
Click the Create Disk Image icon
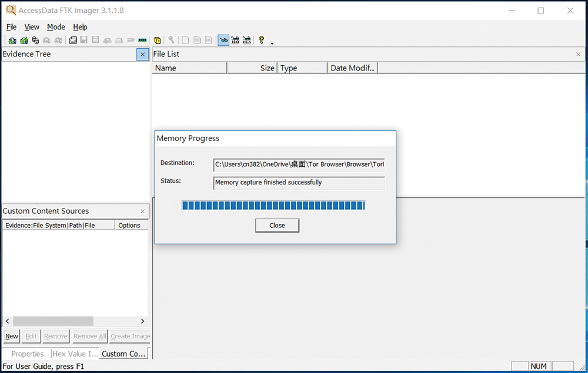pyautogui.click(x=73, y=40)
